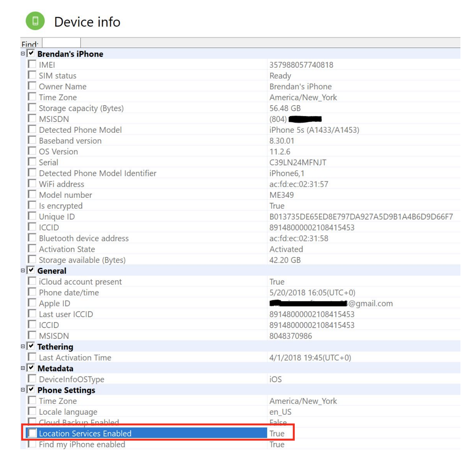Check the OS Version checkbox
Image resolution: width=476 pixels, height=456 pixels.
[x=32, y=151]
